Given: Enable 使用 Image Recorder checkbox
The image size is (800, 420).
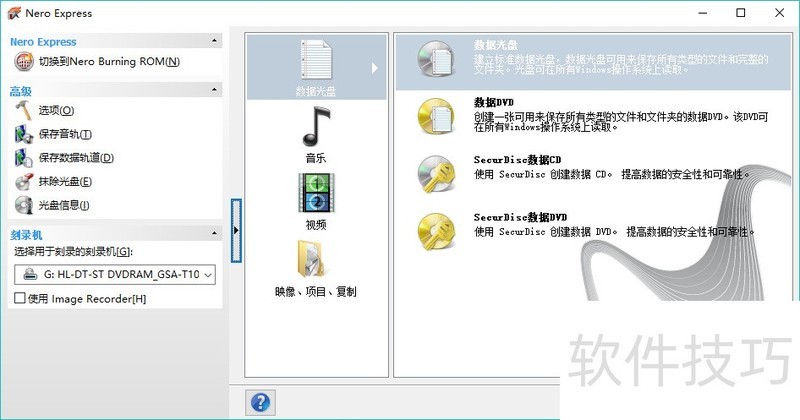Looking at the screenshot, I should (20, 298).
